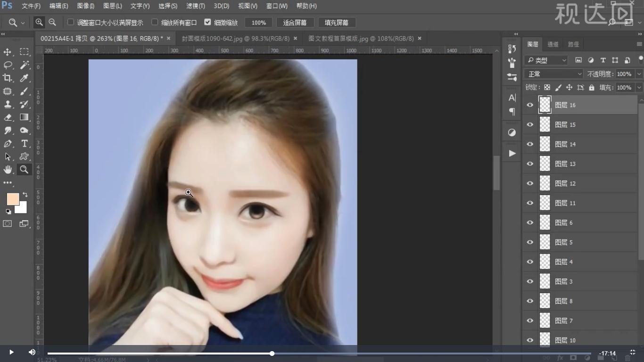Image resolution: width=644 pixels, height=362 pixels.
Task: Lock all with padlock icon
Action: click(592, 88)
